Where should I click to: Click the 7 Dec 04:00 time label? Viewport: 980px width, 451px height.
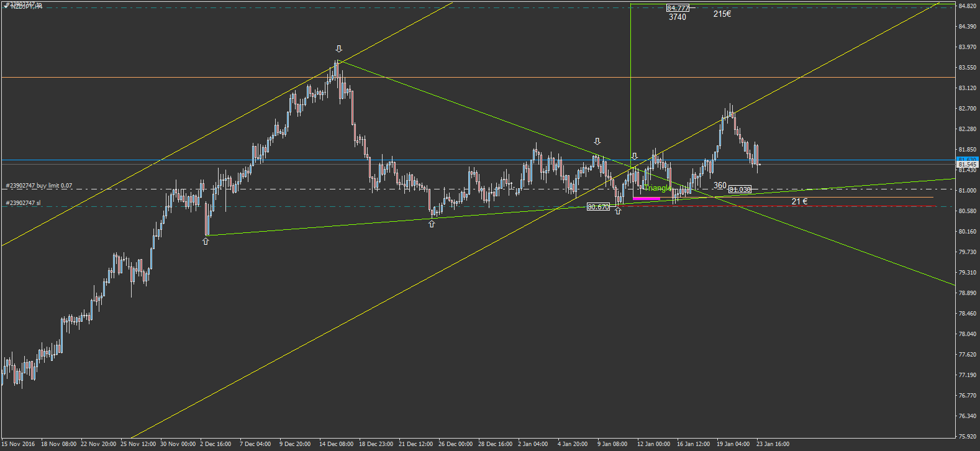pos(255,444)
